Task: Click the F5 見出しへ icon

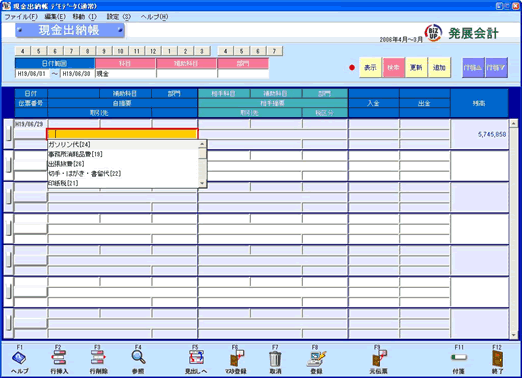Action: tap(196, 358)
